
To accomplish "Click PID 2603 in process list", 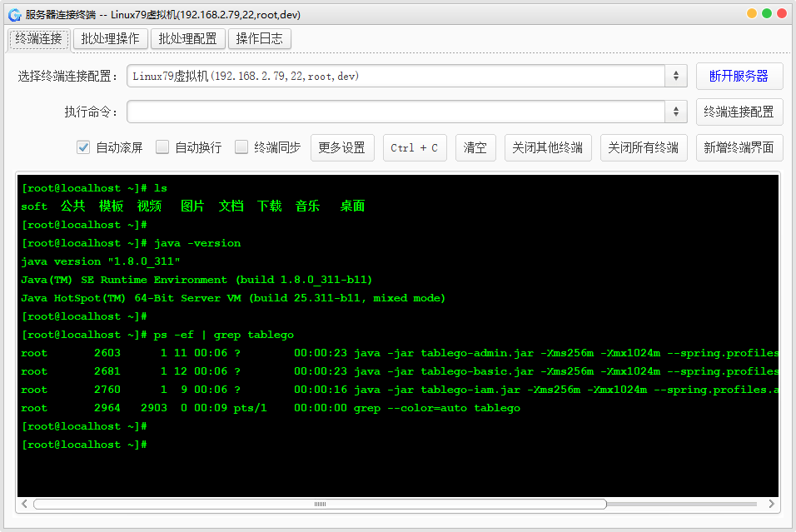I will pos(107,353).
